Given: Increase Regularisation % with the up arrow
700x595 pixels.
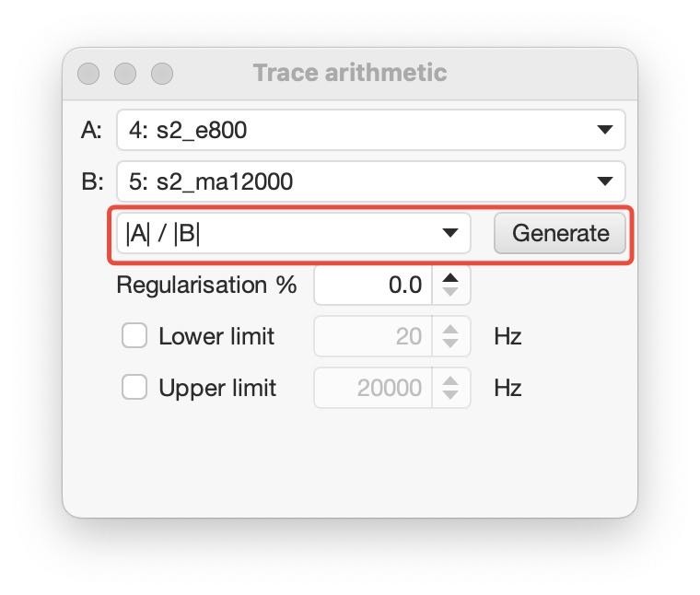Looking at the screenshot, I should [x=449, y=278].
